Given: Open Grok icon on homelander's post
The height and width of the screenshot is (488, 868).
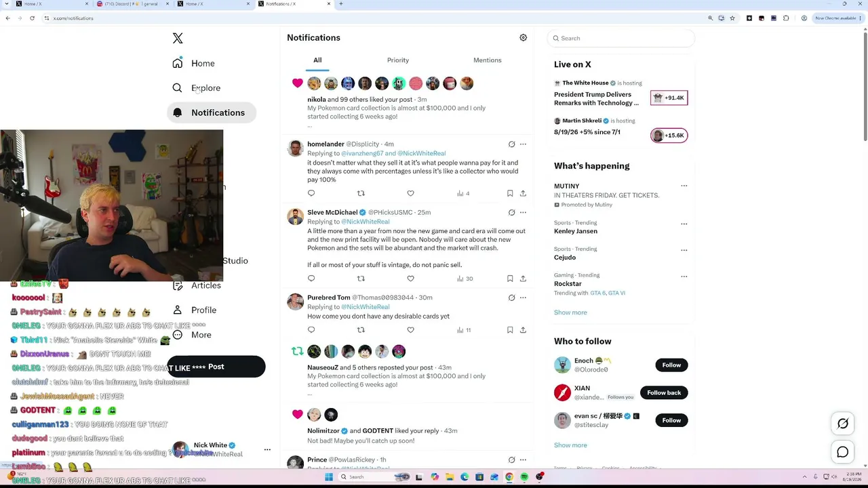Looking at the screenshot, I should 512,144.
